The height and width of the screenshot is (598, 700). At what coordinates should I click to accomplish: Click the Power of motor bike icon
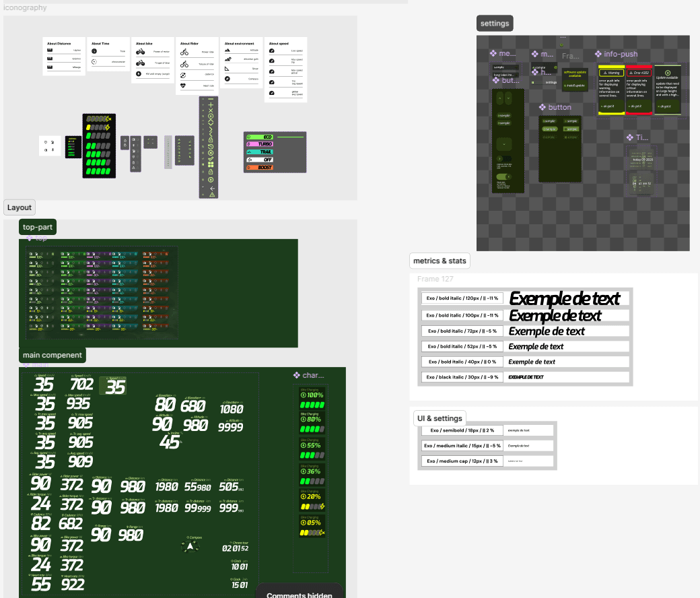[140, 52]
